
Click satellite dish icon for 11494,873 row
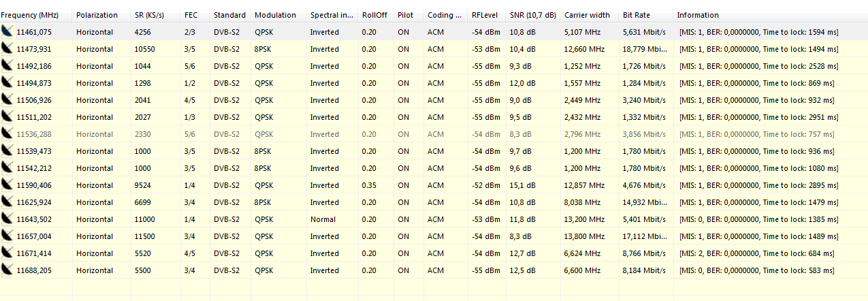pyautogui.click(x=7, y=83)
